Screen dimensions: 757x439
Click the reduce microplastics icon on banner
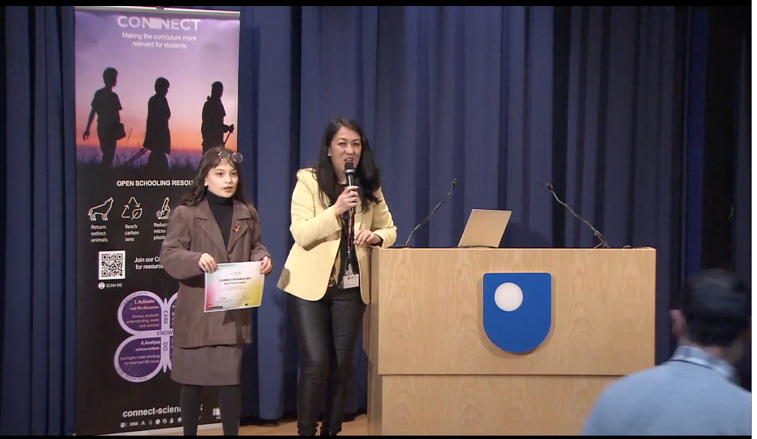coord(162,208)
